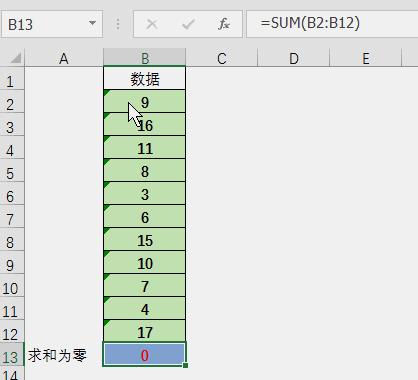Select column A header

(64, 58)
